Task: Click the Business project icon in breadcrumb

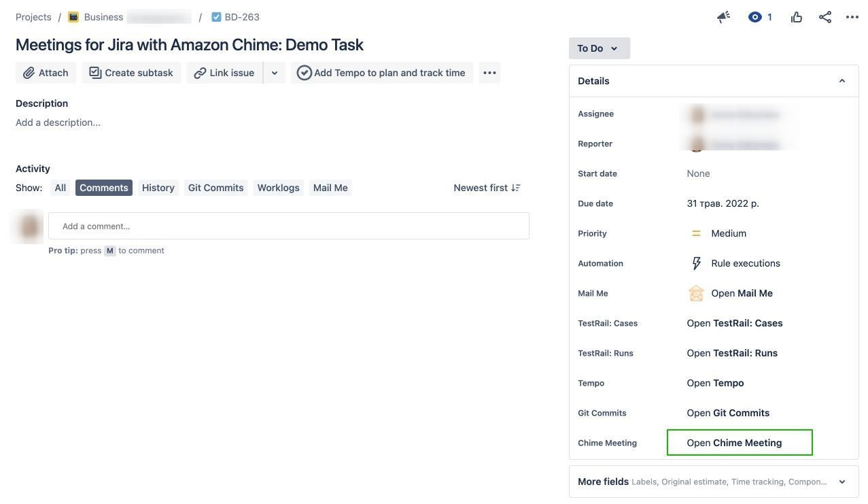Action: coord(73,17)
